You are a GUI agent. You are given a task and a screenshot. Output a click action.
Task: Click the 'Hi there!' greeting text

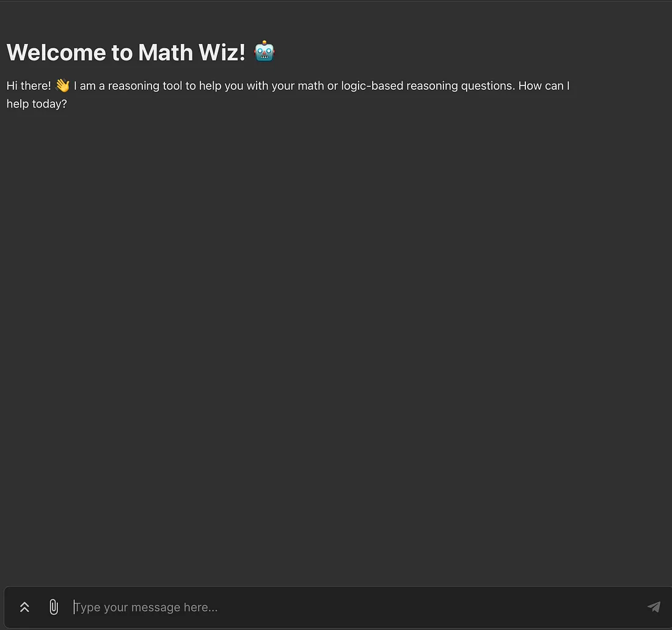[29, 86]
